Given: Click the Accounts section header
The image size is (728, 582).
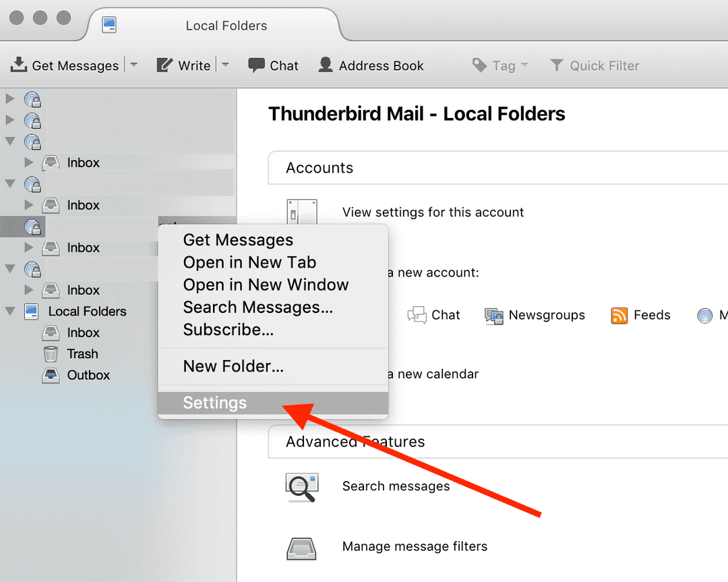Looking at the screenshot, I should [x=497, y=168].
